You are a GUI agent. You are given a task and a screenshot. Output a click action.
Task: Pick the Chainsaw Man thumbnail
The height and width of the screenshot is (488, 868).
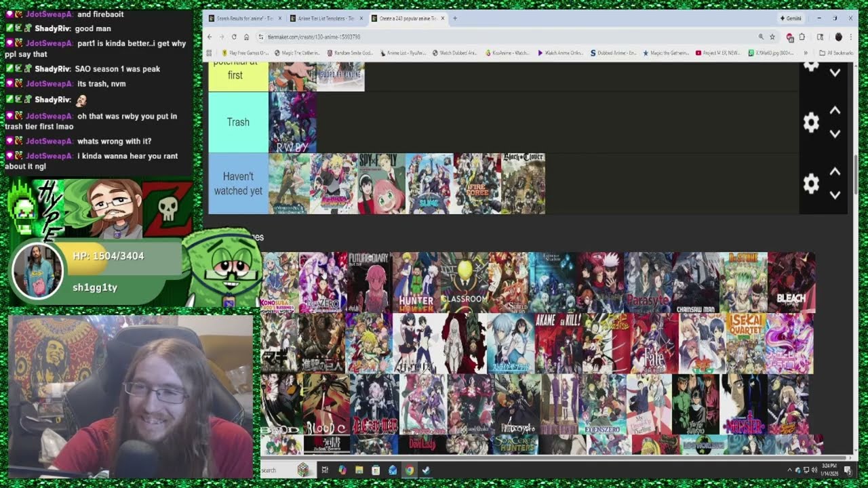(x=696, y=283)
